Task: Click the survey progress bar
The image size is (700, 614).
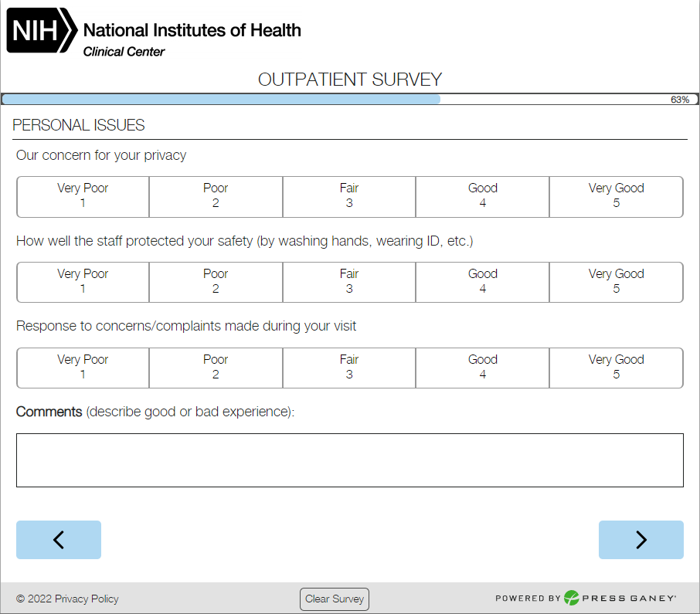Action: [349, 99]
